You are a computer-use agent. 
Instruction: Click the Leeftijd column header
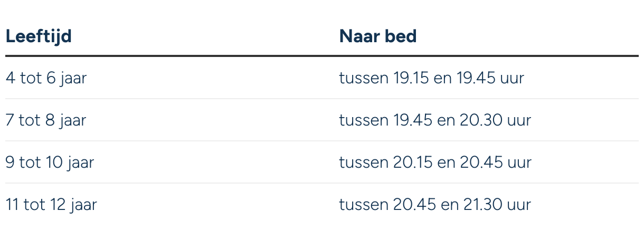[39, 36]
